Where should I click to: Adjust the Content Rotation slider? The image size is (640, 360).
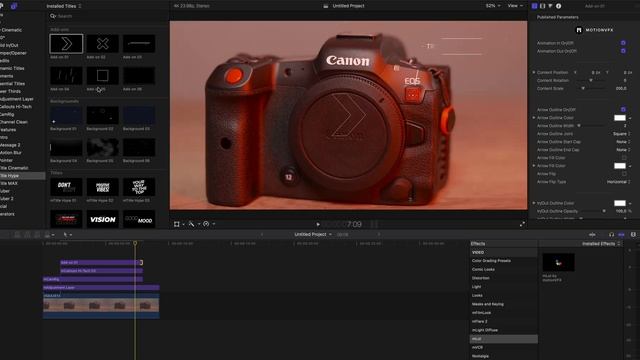[591, 80]
